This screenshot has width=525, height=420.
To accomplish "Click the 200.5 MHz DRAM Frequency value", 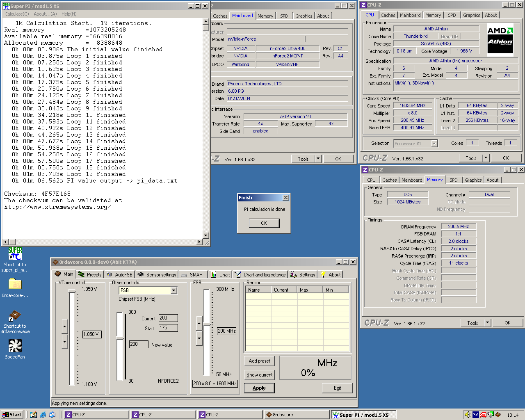I will (459, 226).
